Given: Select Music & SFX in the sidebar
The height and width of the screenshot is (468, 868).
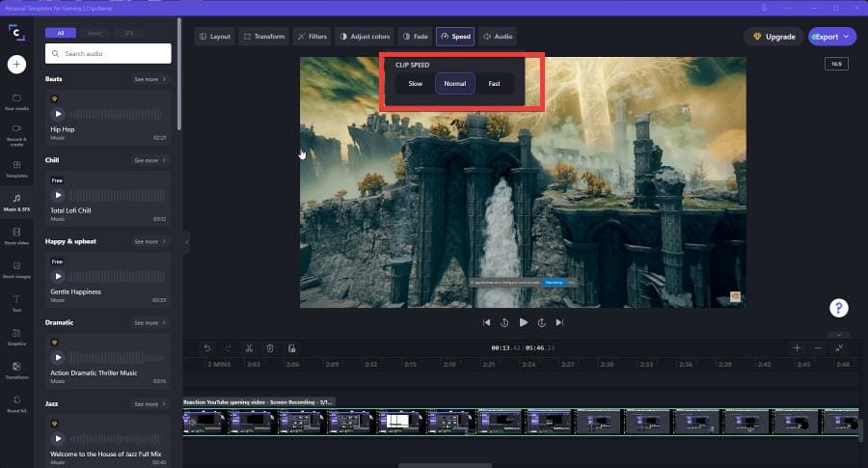Looking at the screenshot, I should (x=16, y=203).
